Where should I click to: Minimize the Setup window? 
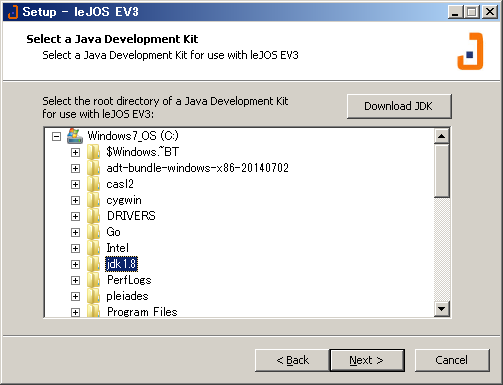click(x=456, y=12)
